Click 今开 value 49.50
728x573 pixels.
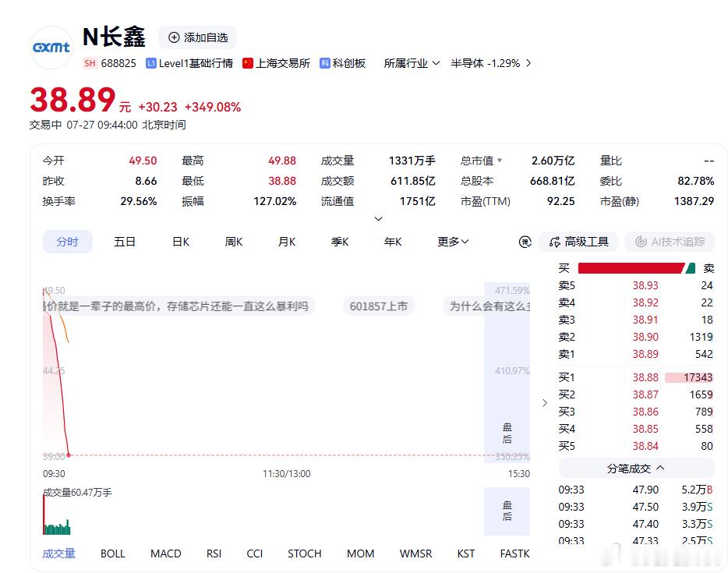click(143, 161)
